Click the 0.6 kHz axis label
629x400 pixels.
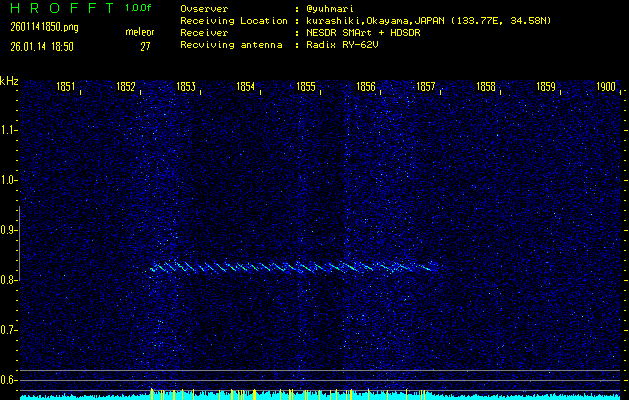point(7,380)
